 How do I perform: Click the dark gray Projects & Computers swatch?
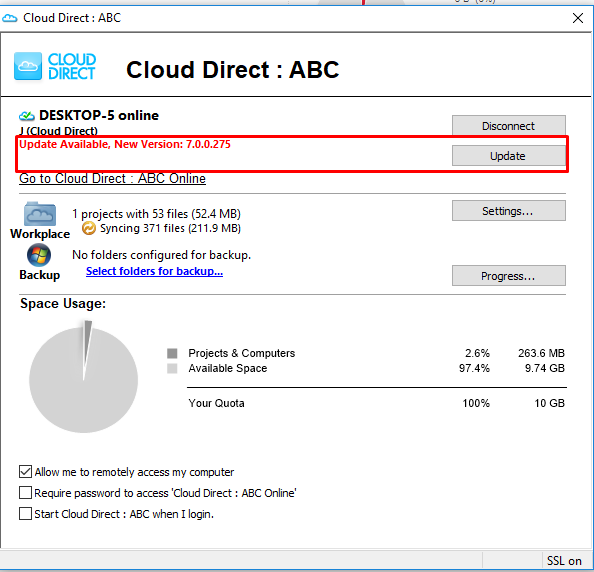[172, 353]
